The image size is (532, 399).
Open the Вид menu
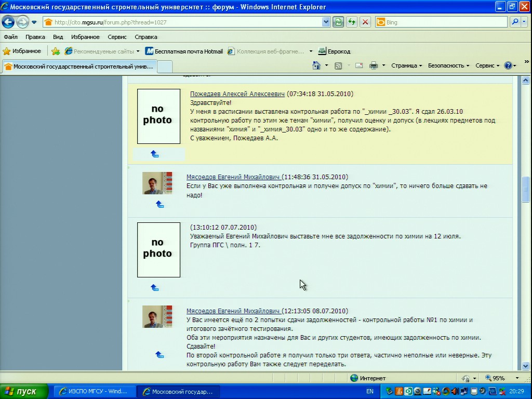pos(58,37)
